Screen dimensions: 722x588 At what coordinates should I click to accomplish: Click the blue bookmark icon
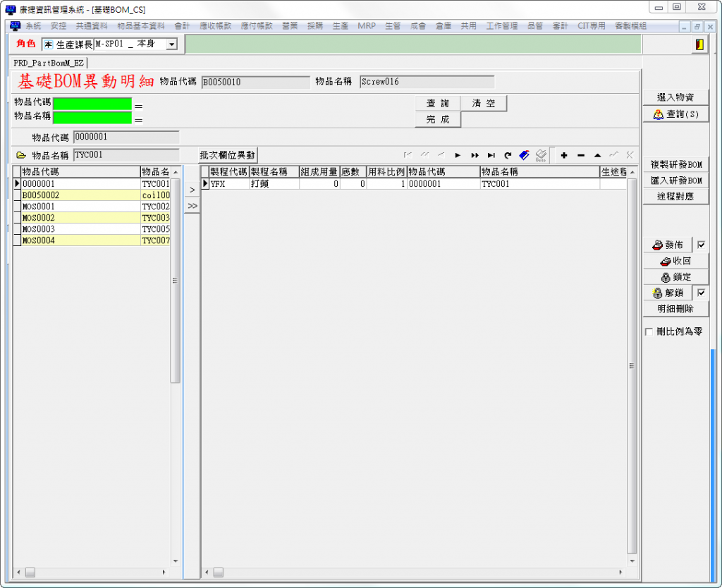pyautogui.click(x=524, y=155)
